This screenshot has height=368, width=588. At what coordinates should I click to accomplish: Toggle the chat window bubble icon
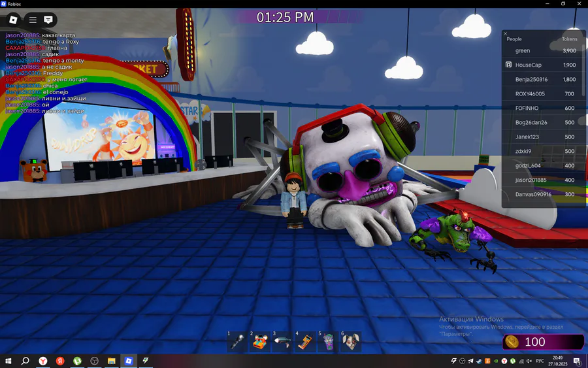[48, 20]
